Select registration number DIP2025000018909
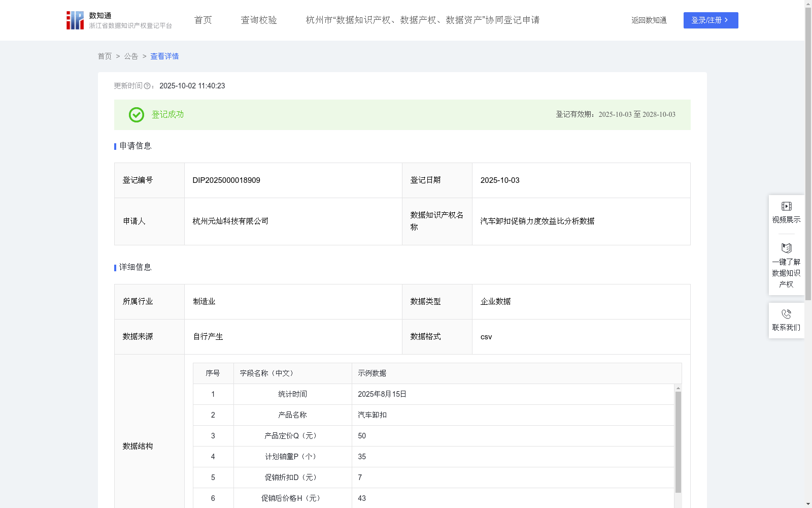812x508 pixels. tap(226, 180)
